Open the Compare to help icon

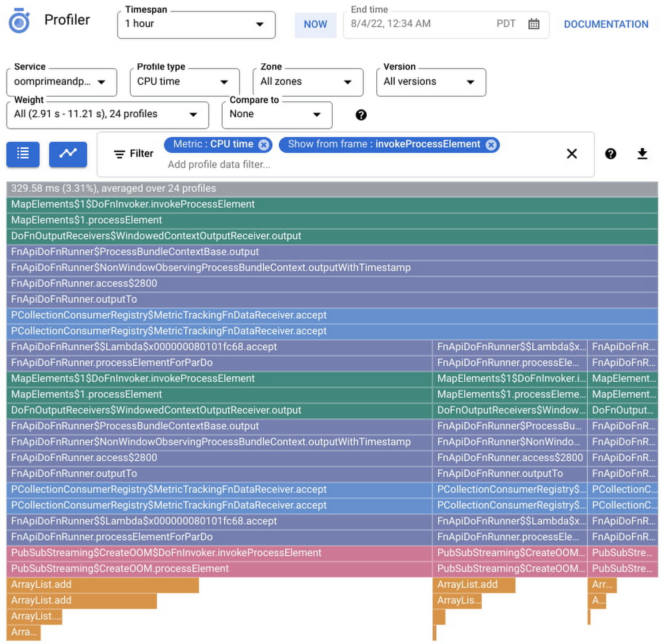click(x=361, y=115)
